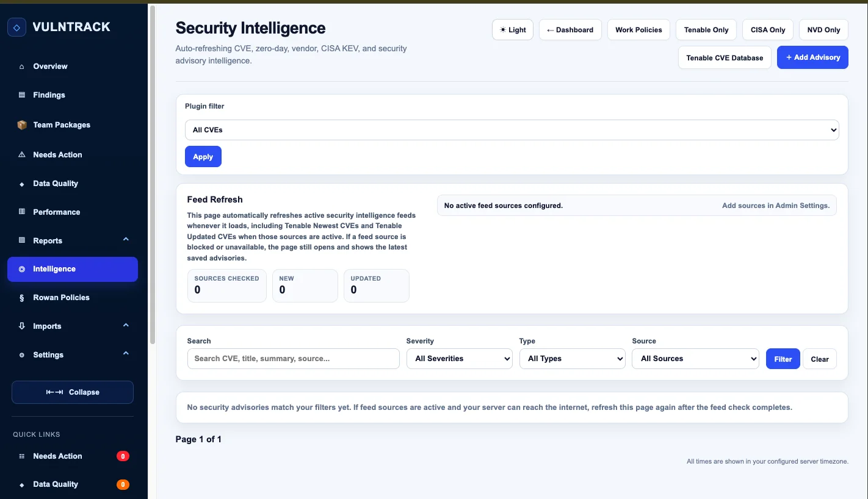This screenshot has height=499, width=868.
Task: Click the Clear filters button
Action: [x=820, y=359]
